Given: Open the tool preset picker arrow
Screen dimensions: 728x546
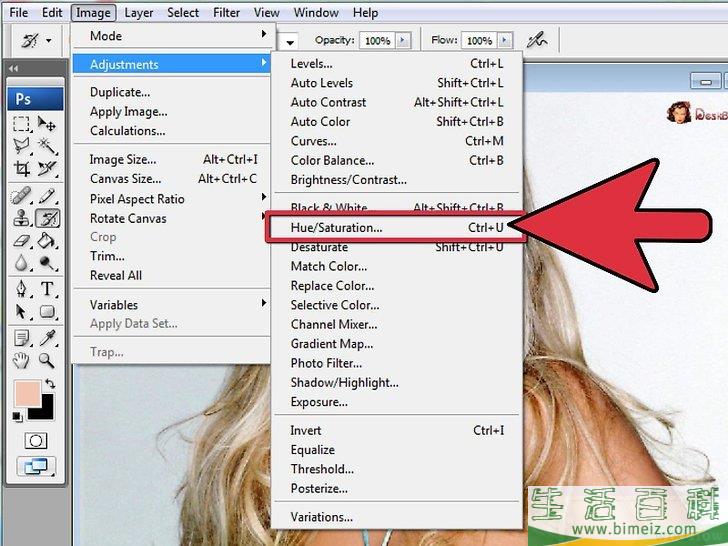Looking at the screenshot, I should pyautogui.click(x=49, y=41).
